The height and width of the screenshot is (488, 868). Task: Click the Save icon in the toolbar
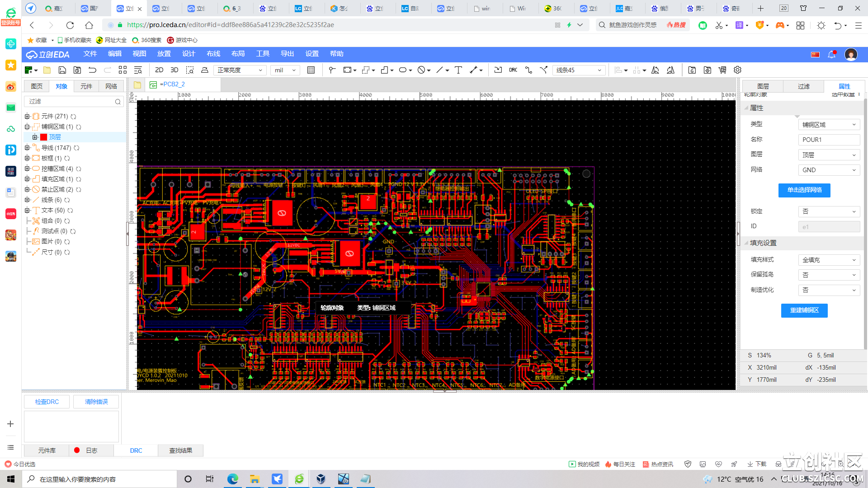(x=62, y=70)
